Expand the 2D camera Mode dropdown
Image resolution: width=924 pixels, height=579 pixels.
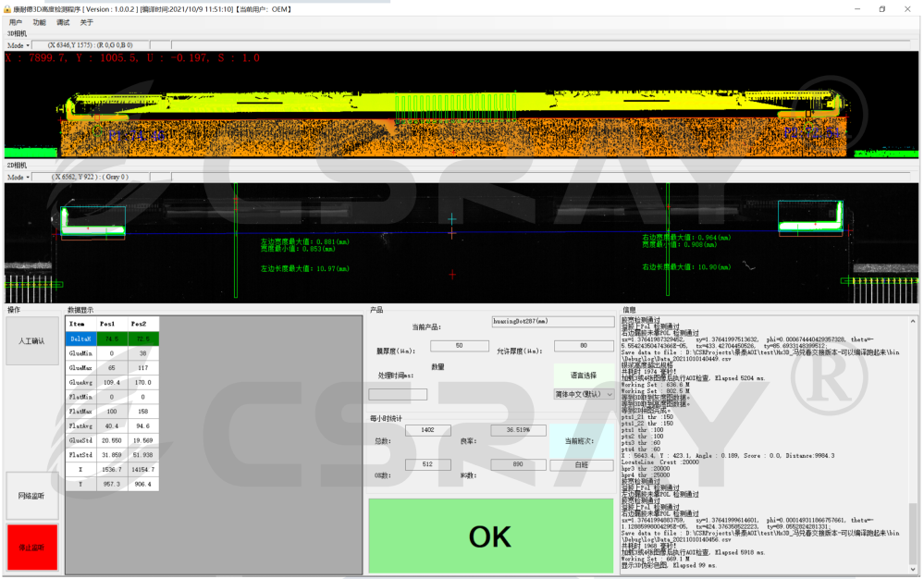pyautogui.click(x=18, y=176)
